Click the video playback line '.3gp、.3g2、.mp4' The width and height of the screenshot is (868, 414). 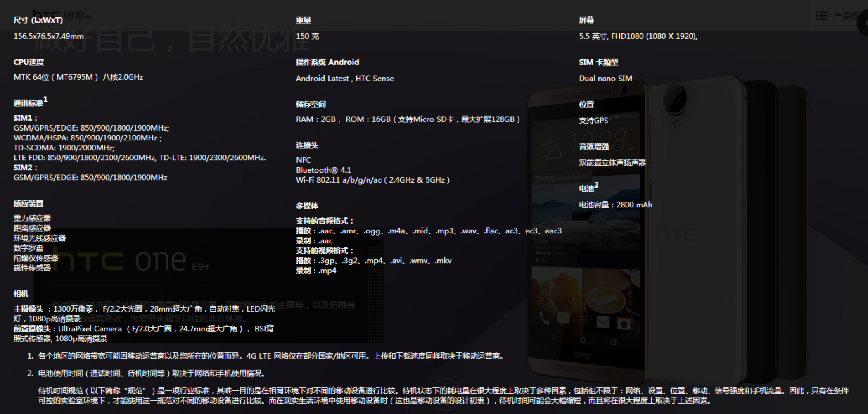pos(374,260)
